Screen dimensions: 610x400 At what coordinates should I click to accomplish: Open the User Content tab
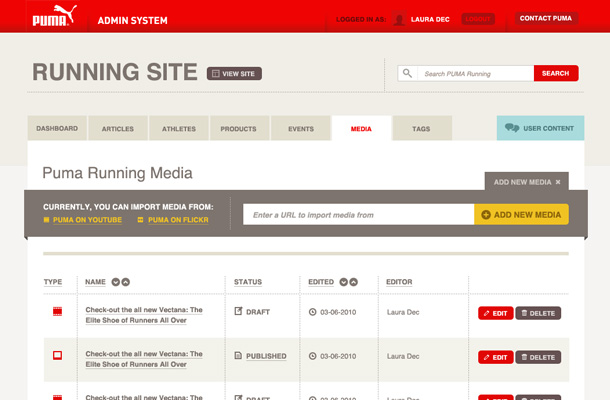point(540,128)
